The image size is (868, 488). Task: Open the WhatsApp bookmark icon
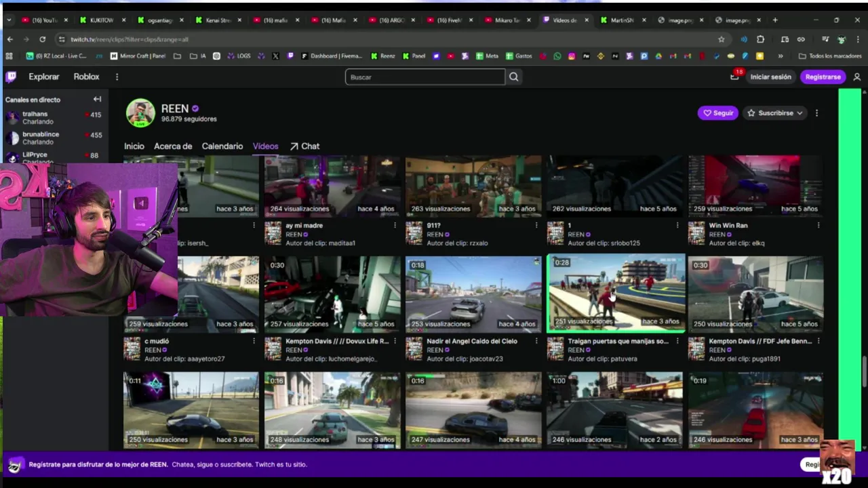(557, 56)
